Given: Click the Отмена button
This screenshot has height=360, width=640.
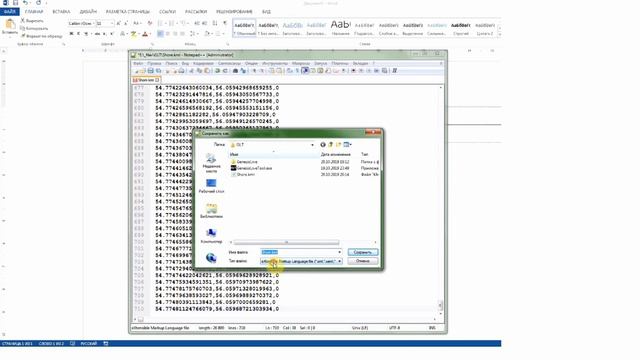Looking at the screenshot, I should pyautogui.click(x=363, y=261).
